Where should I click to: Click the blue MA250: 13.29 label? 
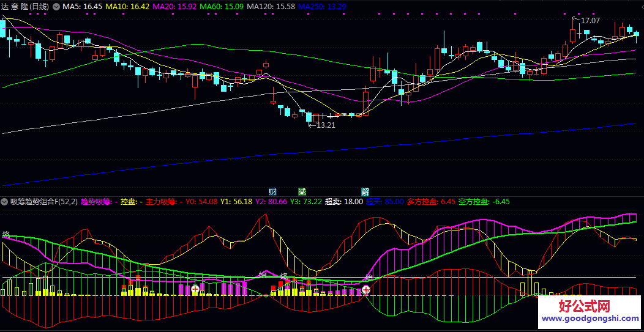[x=322, y=7]
